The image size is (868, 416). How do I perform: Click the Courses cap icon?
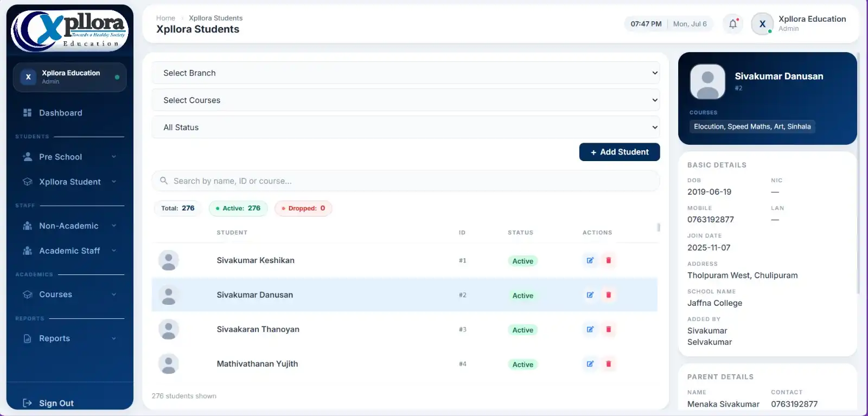point(27,295)
